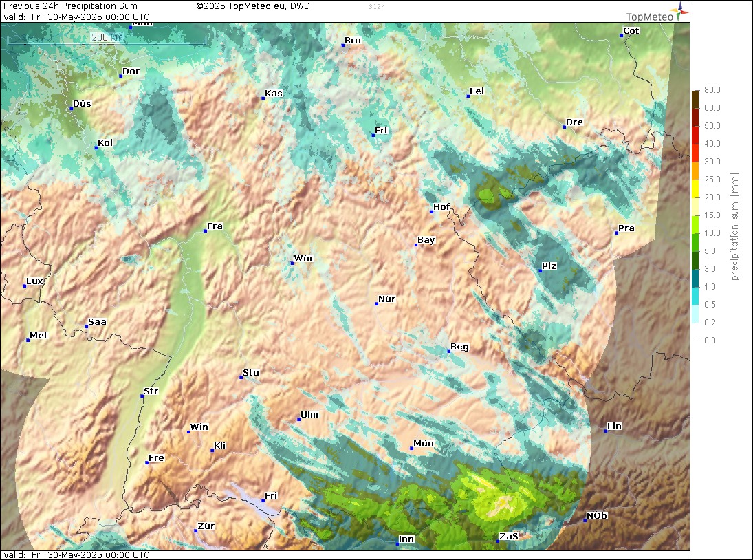The image size is (753, 560).
Task: Click the Stu city label
Action: pos(251,372)
